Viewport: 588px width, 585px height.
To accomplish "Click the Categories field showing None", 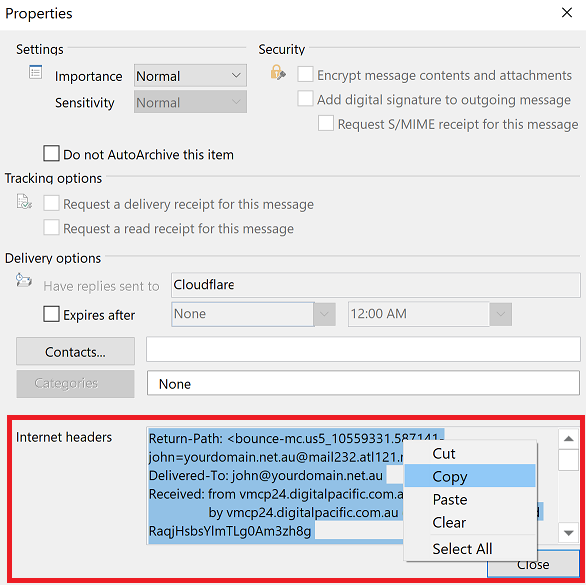I will click(363, 383).
